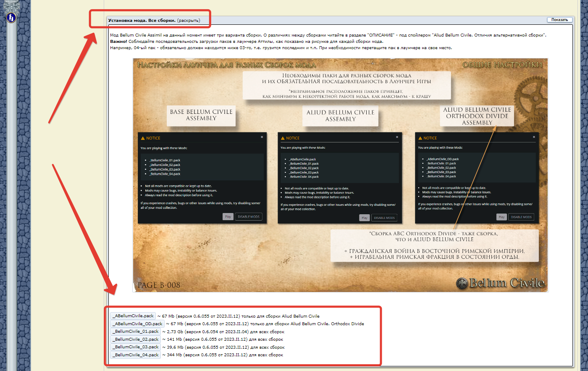Open the launcher settings image thumbnail

[x=341, y=175]
